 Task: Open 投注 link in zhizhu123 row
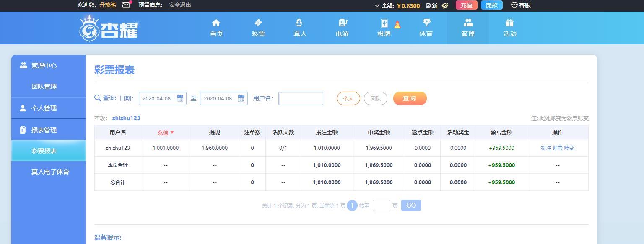pos(546,148)
